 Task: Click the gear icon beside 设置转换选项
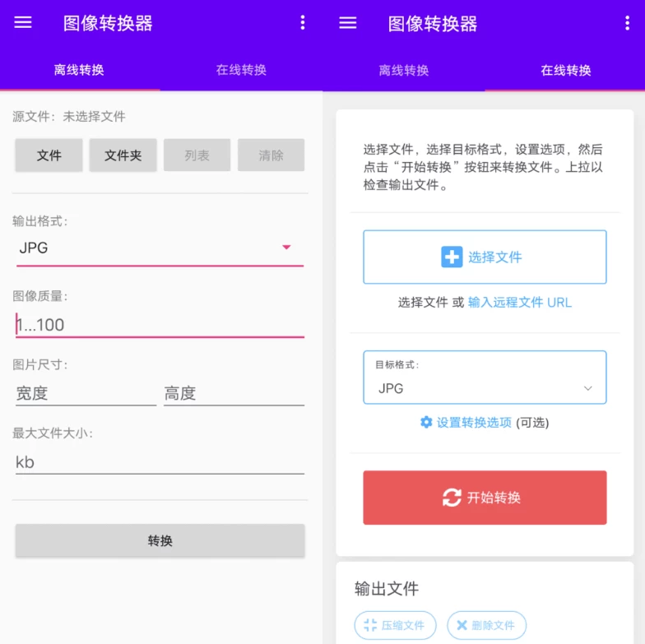point(426,422)
